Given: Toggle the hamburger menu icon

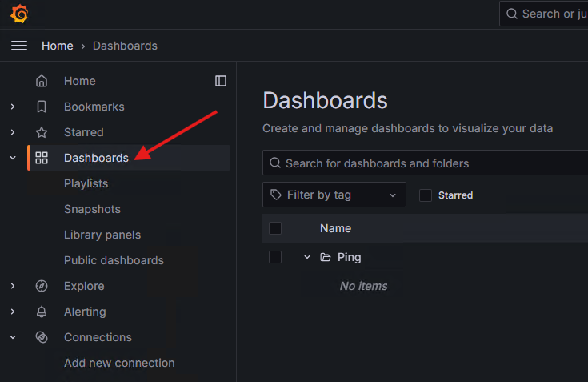Looking at the screenshot, I should tap(19, 46).
